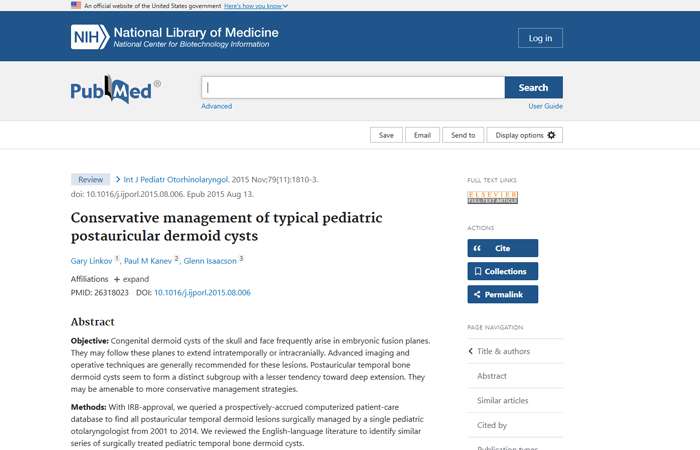Open author Gary Linkov's link
The height and width of the screenshot is (450, 700).
(91, 261)
